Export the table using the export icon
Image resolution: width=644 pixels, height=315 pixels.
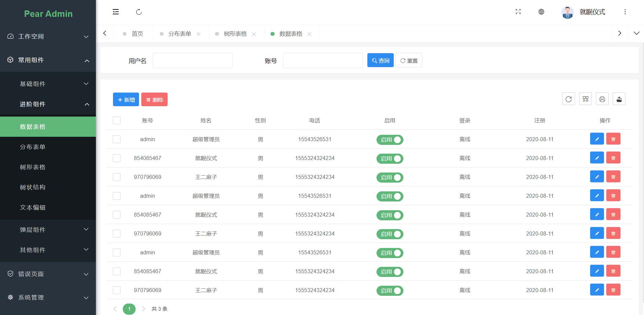pyautogui.click(x=619, y=99)
